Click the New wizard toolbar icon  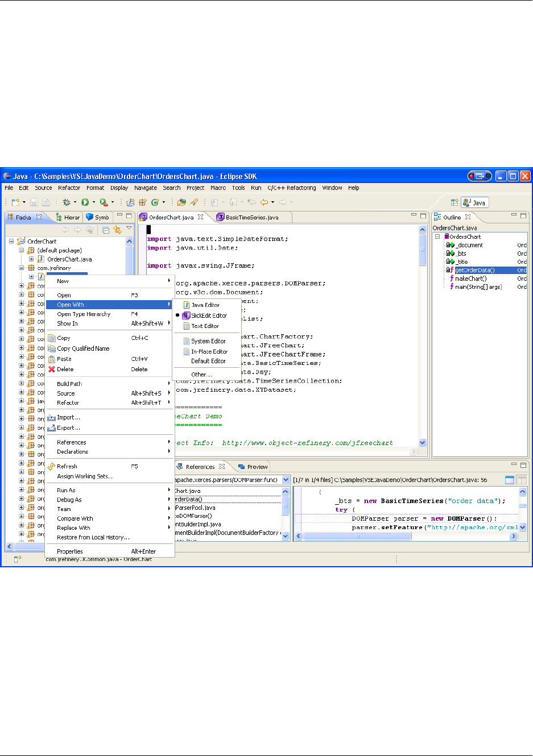15,202
